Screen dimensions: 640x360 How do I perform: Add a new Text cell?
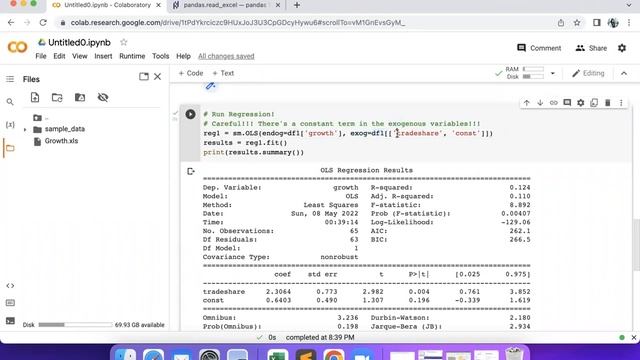[223, 73]
